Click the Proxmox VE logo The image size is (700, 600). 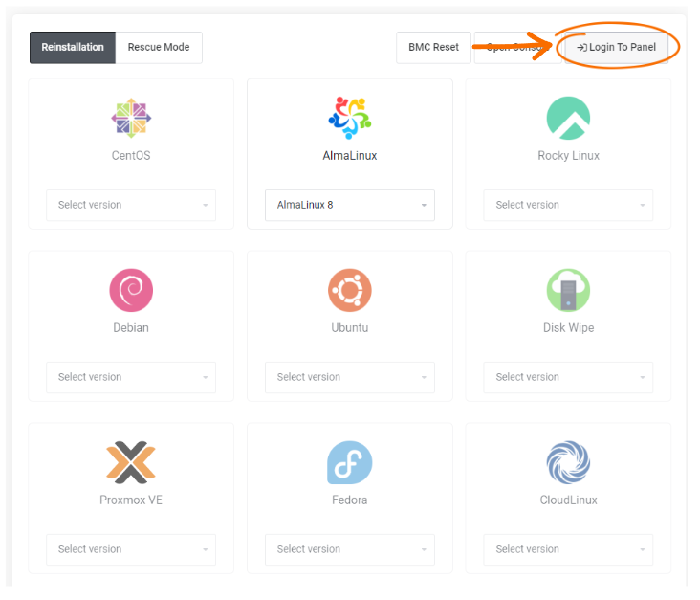[x=131, y=462]
